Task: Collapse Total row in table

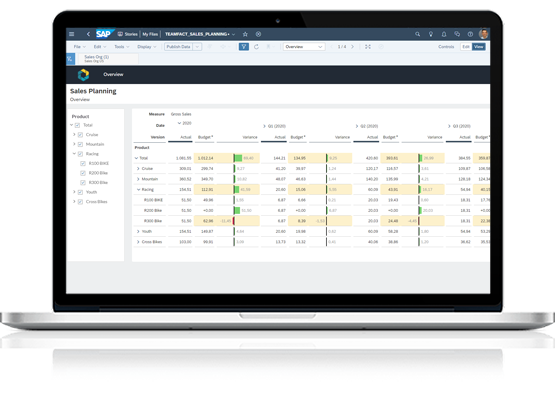Action: pos(136,158)
